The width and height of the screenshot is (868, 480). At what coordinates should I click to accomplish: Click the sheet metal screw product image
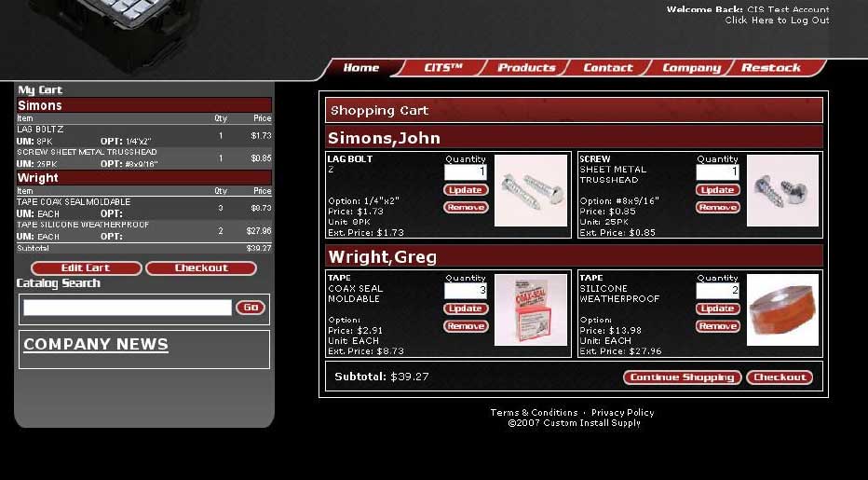click(782, 191)
